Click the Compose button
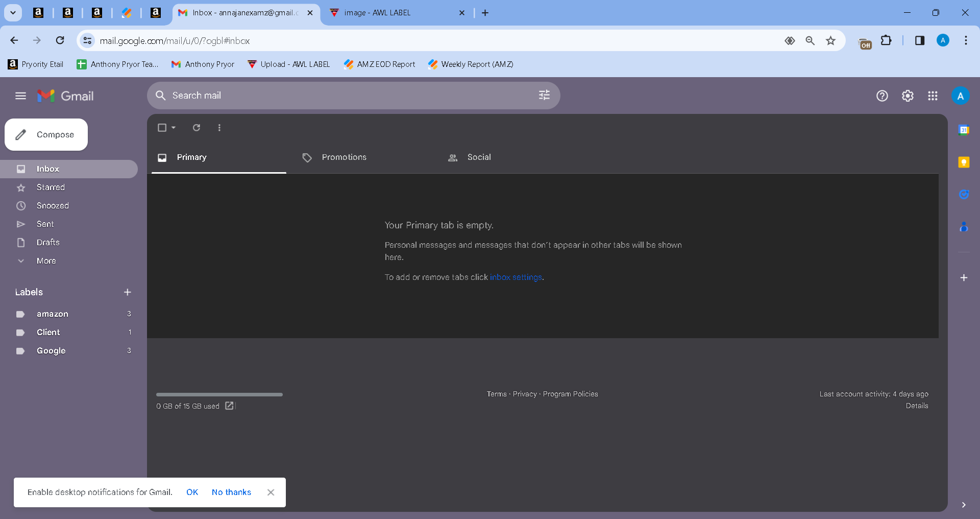The width and height of the screenshot is (980, 519). click(x=46, y=135)
